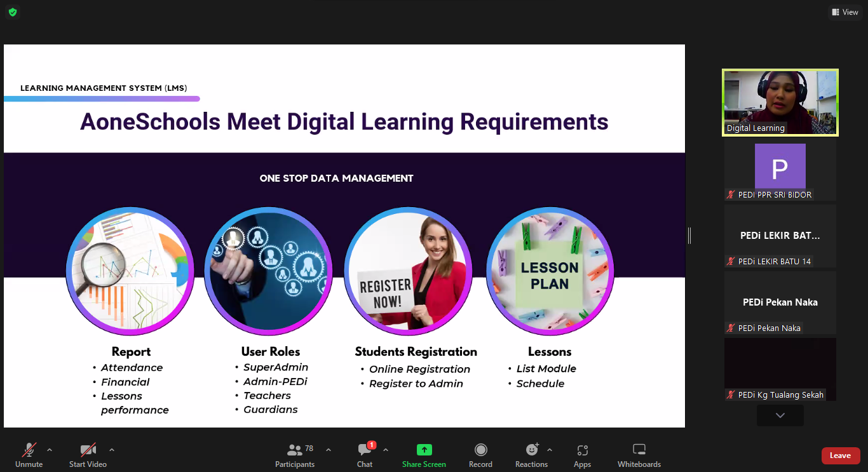Open Zoom Apps
This screenshot has width=868, height=472.
coord(582,455)
